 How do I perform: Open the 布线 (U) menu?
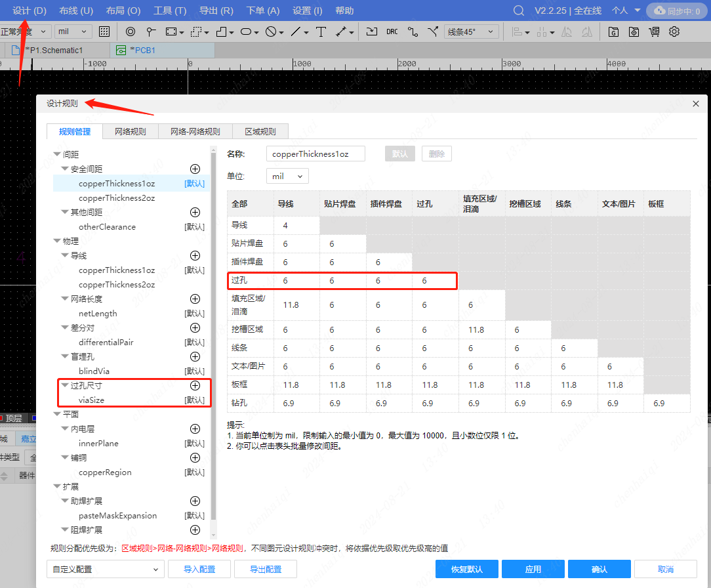point(76,10)
